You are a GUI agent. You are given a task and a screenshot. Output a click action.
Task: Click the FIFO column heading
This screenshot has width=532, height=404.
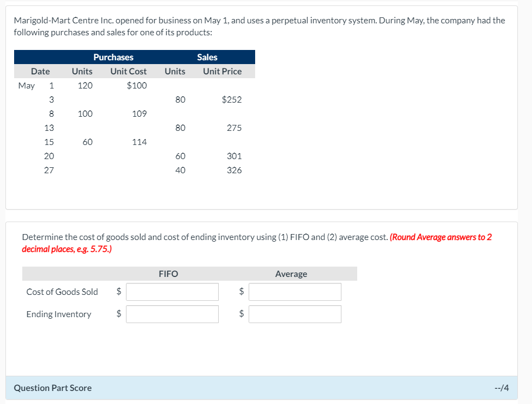[x=168, y=274]
